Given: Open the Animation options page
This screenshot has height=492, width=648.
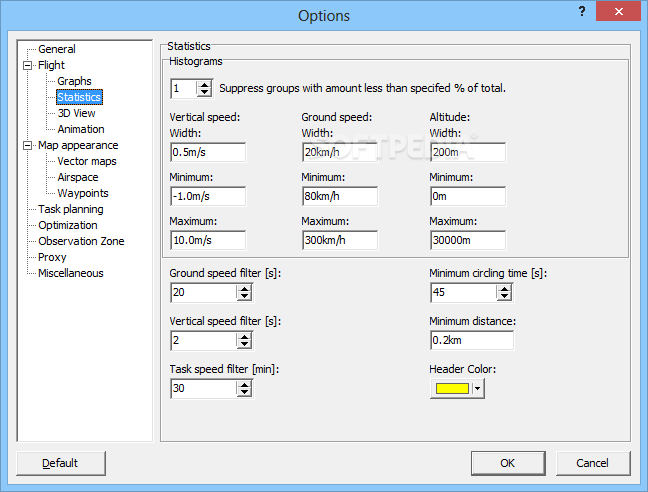Looking at the screenshot, I should click(x=81, y=129).
